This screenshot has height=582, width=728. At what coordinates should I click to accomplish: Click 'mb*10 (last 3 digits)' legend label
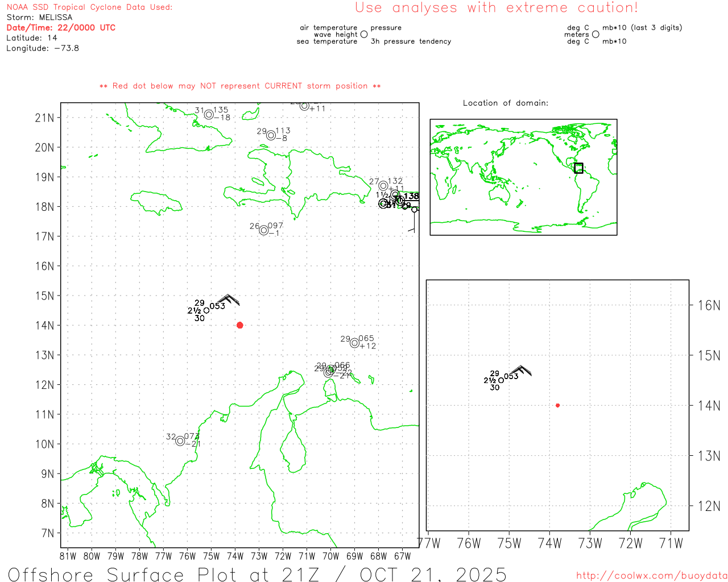point(642,28)
